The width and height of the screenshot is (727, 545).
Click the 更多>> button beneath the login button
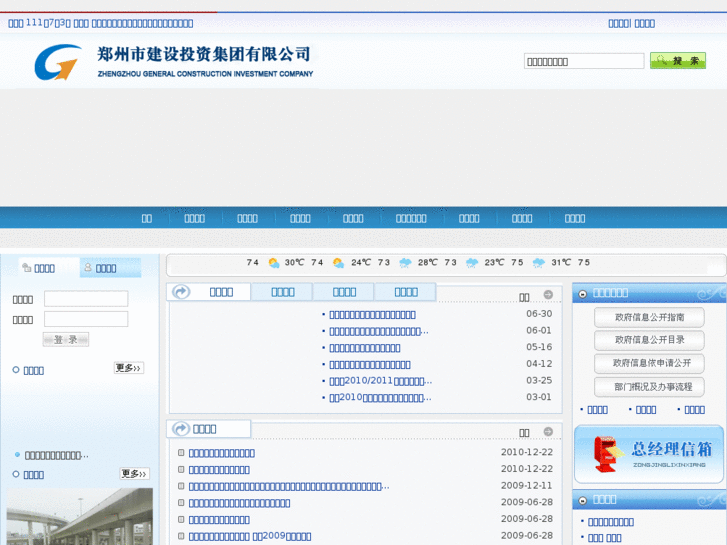(x=128, y=368)
